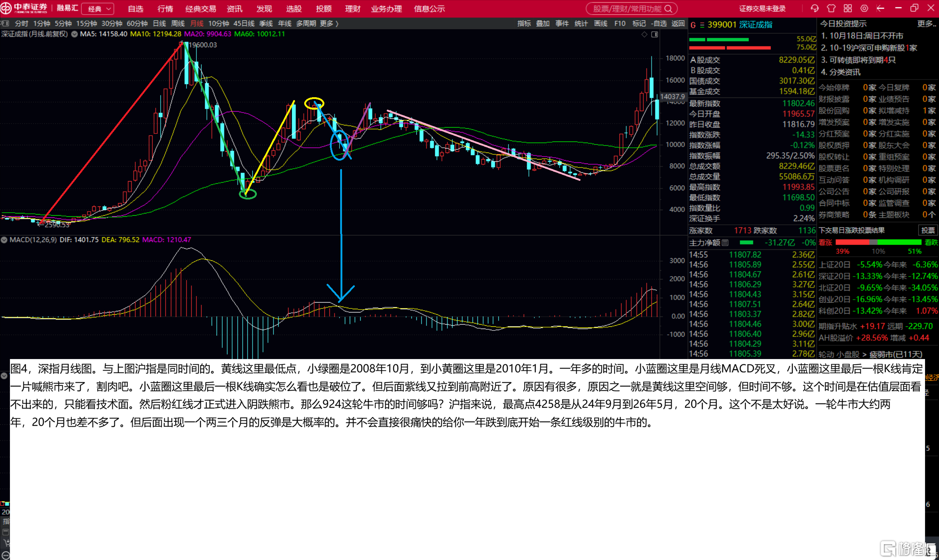Open F10 company info
Viewport: 939px width, 560px height.
pyautogui.click(x=620, y=23)
